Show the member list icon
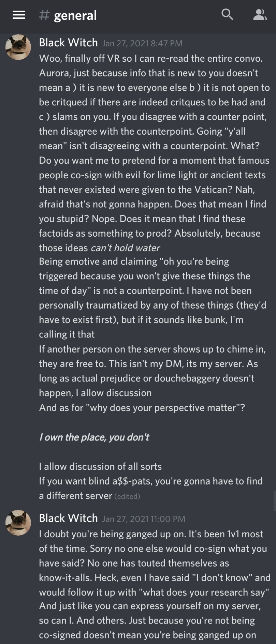Viewport: 276px width, 644px height. (x=260, y=15)
